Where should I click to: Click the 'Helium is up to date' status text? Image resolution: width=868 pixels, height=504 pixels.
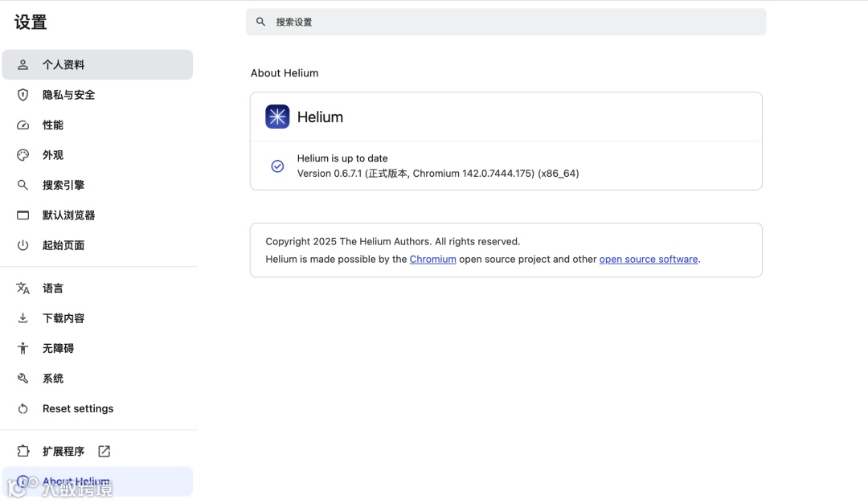click(x=342, y=158)
